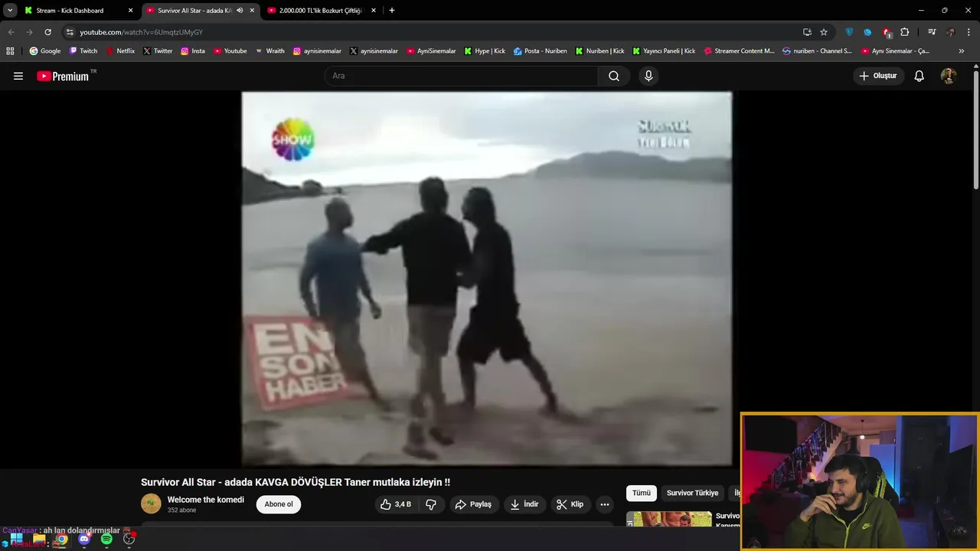Open the recommended Survivor video thumbnail
Image resolution: width=980 pixels, height=551 pixels.
coord(669,519)
